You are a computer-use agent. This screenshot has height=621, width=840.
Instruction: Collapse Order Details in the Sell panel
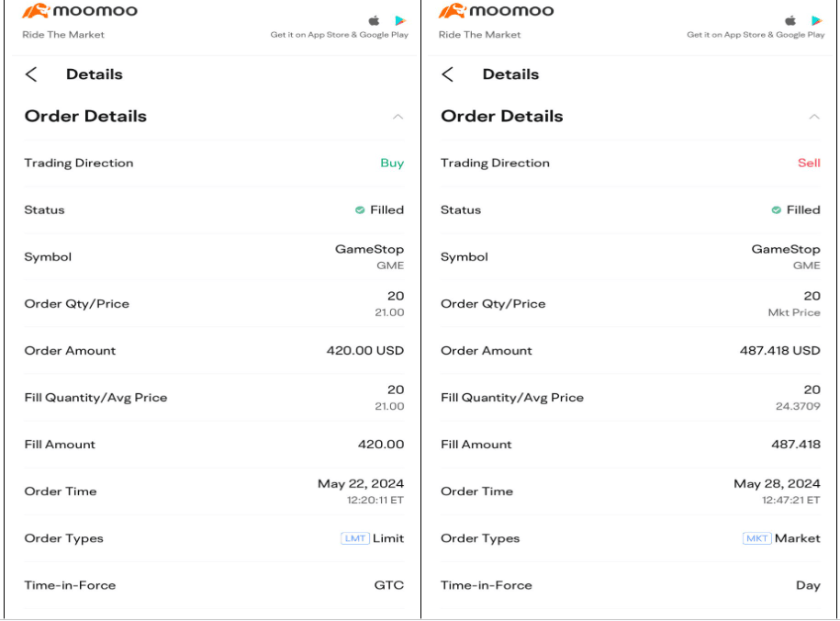pos(814,117)
